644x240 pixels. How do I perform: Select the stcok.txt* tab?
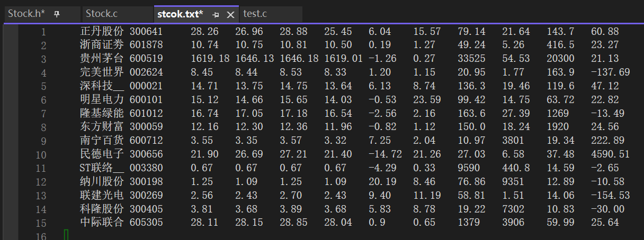[x=180, y=14]
